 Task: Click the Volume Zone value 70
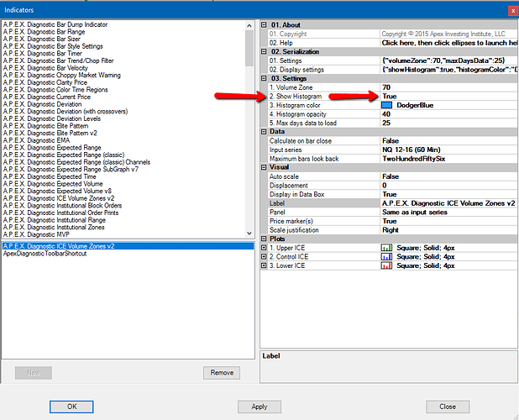(449, 87)
